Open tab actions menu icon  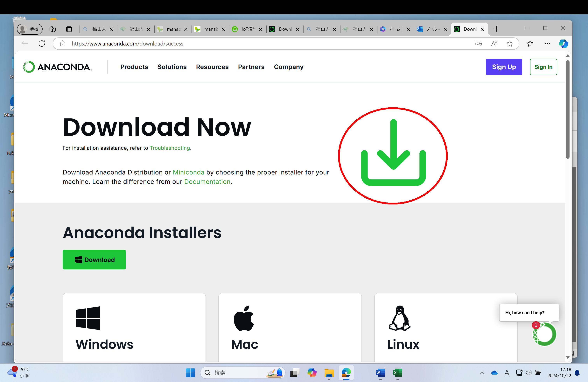(69, 29)
